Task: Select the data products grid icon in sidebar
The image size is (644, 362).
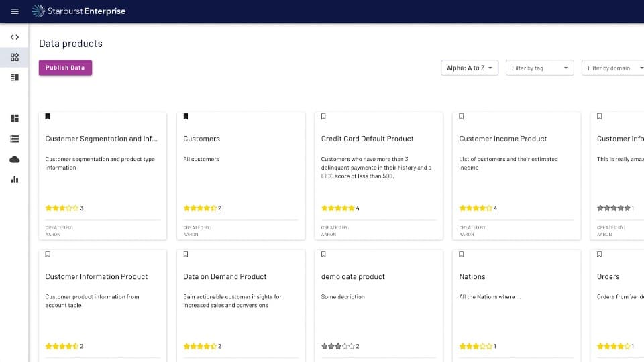Action: 15,57
